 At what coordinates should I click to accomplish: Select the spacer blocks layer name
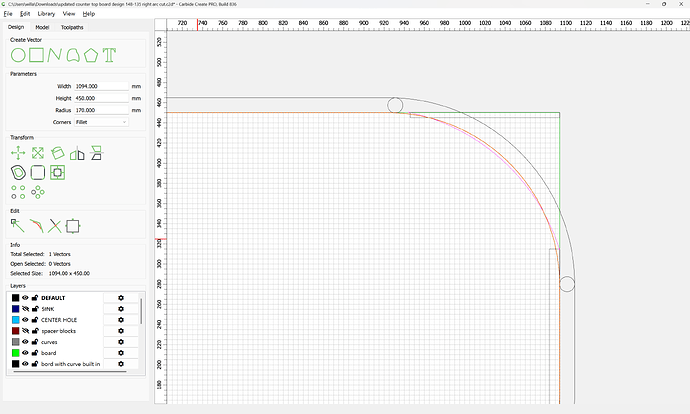[x=58, y=331]
